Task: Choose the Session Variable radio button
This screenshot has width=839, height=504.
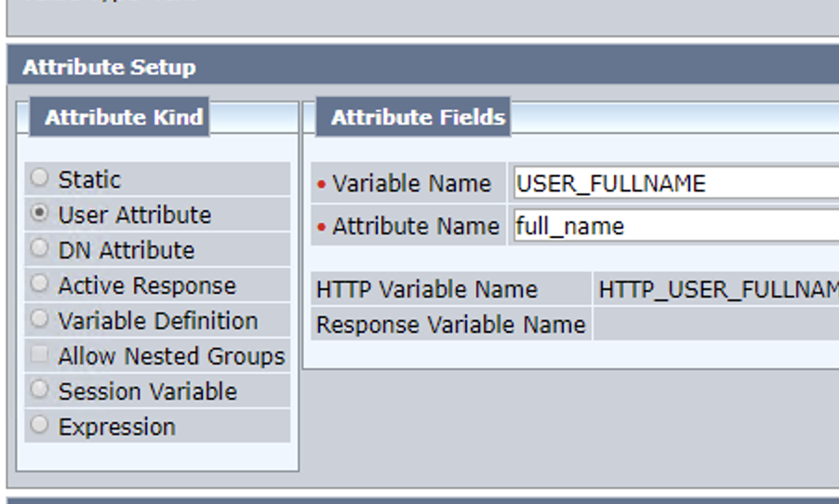Action: tap(39, 390)
